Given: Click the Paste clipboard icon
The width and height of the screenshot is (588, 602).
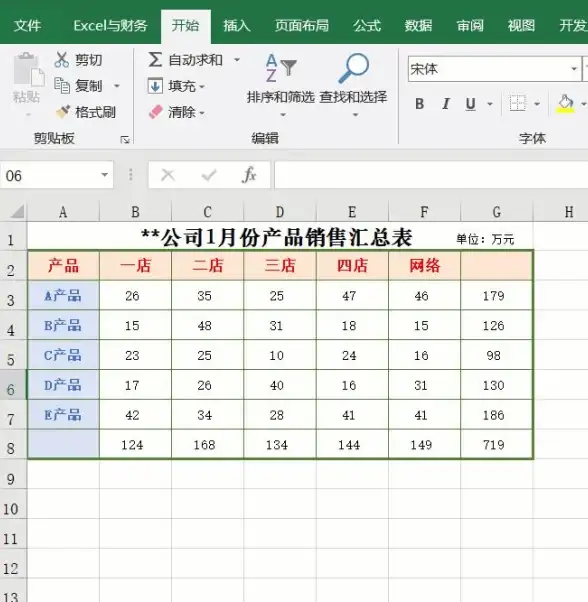Looking at the screenshot, I should point(29,69).
